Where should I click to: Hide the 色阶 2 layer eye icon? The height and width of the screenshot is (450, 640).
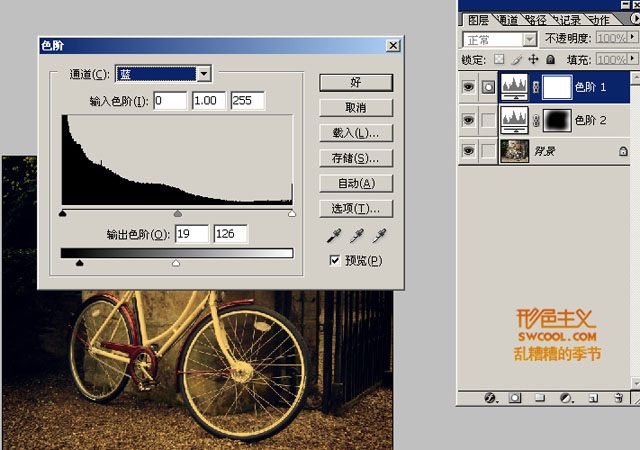pyautogui.click(x=469, y=120)
